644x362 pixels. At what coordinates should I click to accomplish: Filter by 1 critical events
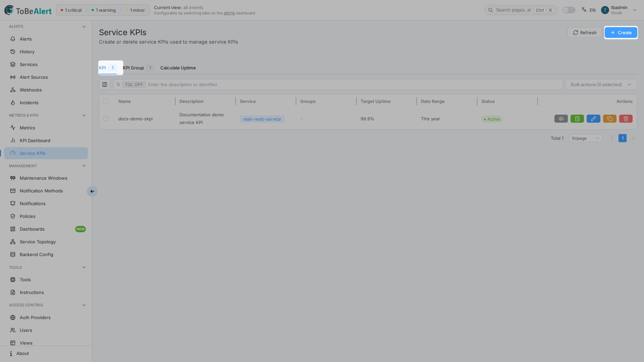coord(71,10)
